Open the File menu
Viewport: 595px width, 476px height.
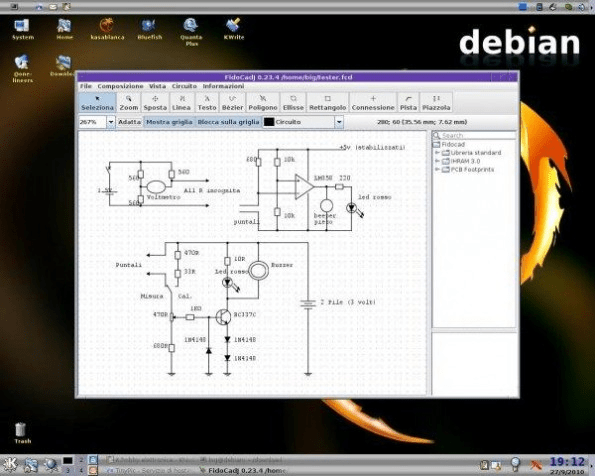click(x=86, y=86)
